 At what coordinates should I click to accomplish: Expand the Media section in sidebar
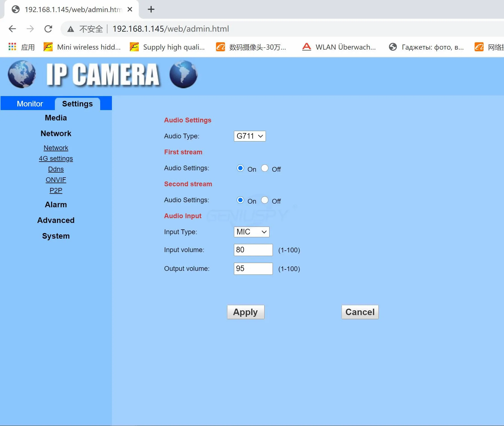tap(56, 118)
